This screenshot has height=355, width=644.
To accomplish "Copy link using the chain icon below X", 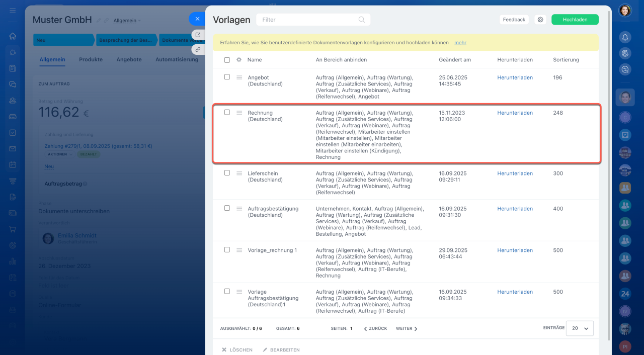I will (198, 50).
